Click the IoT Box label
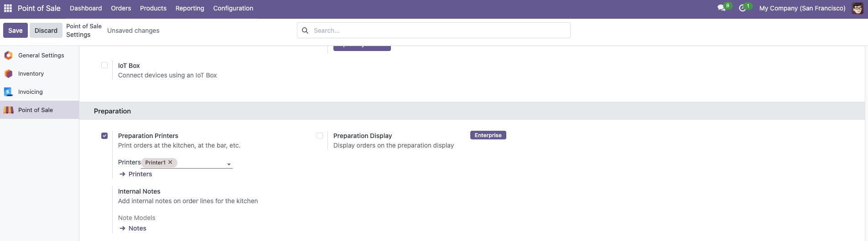868x241 pixels. pos(129,66)
